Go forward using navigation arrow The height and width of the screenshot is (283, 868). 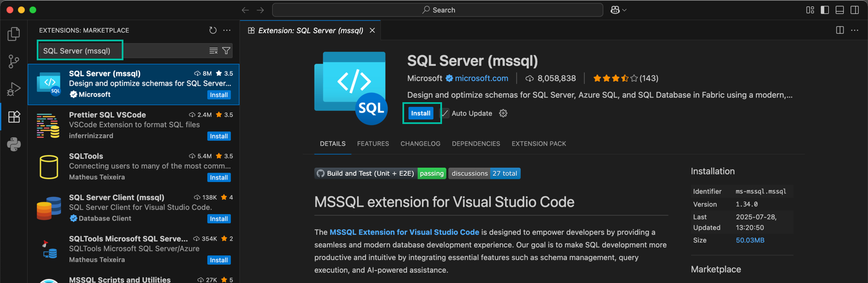260,10
